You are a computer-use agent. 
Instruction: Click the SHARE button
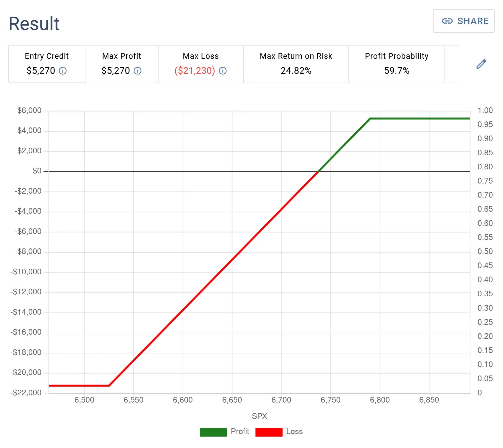pos(464,21)
